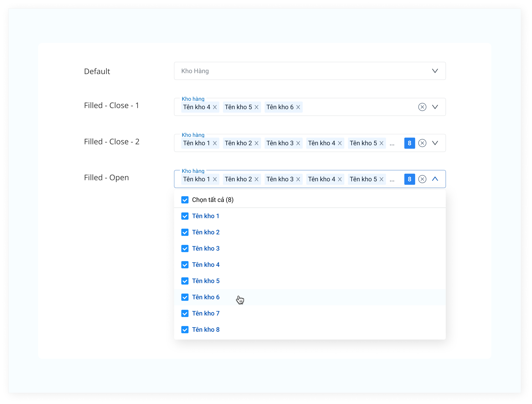
Task: Clear all selections in Filled Close 1 field
Action: pyautogui.click(x=422, y=107)
